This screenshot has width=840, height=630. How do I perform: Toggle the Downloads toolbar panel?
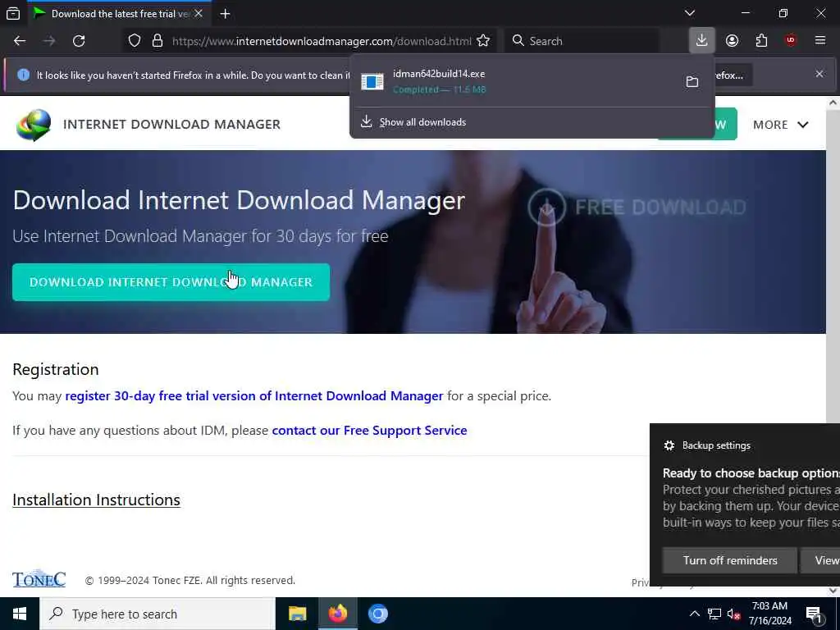[702, 41]
